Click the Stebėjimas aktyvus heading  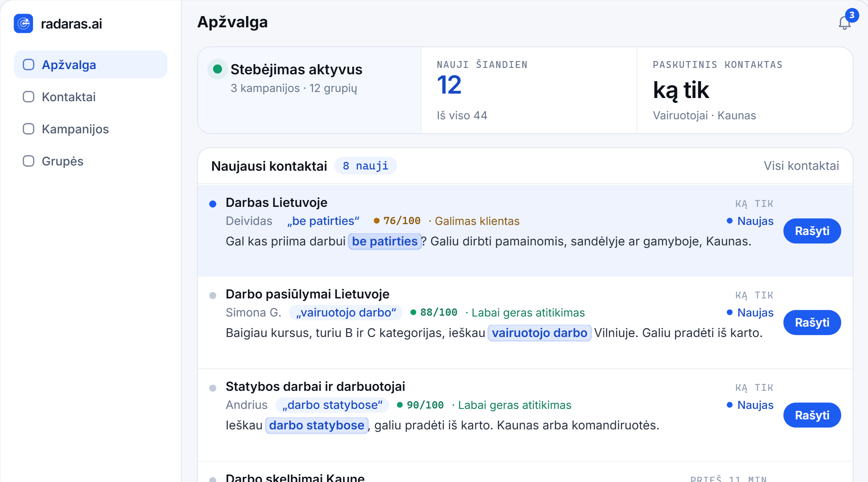(x=297, y=69)
